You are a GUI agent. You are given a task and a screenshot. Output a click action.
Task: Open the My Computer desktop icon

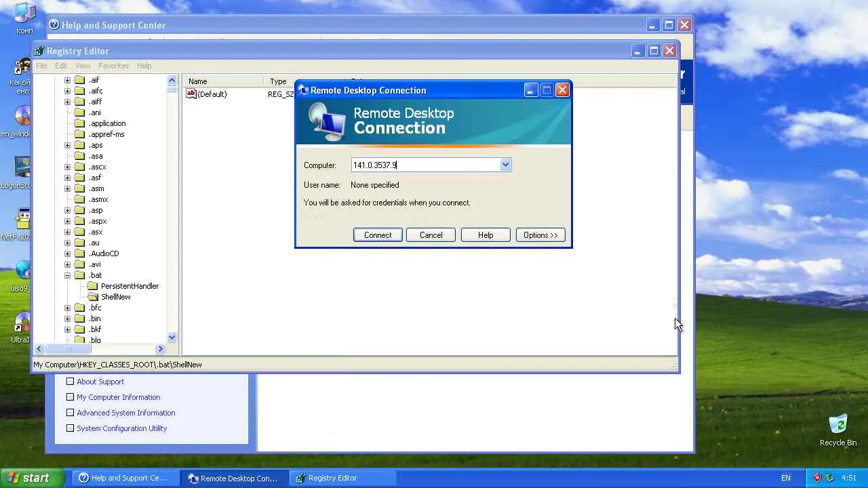[x=24, y=14]
